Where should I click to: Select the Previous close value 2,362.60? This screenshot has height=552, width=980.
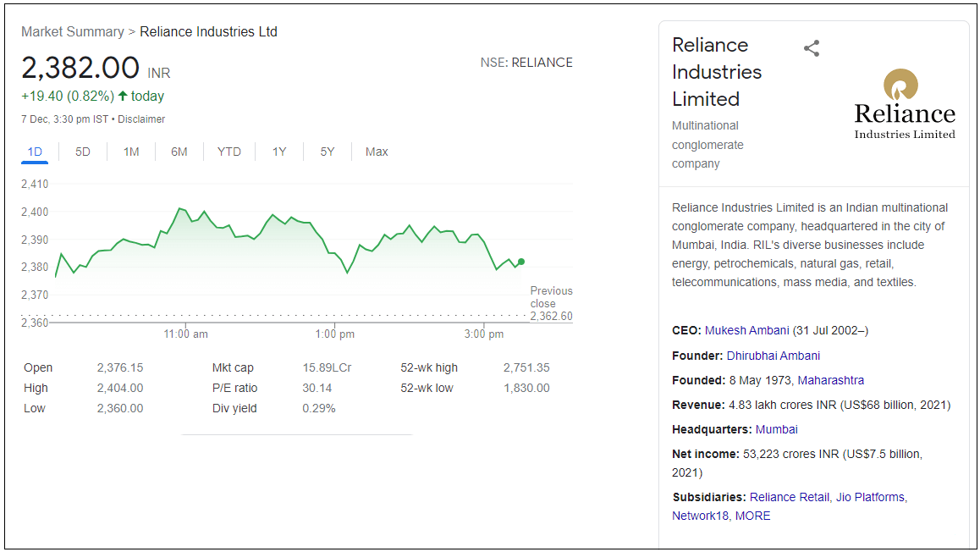click(551, 316)
